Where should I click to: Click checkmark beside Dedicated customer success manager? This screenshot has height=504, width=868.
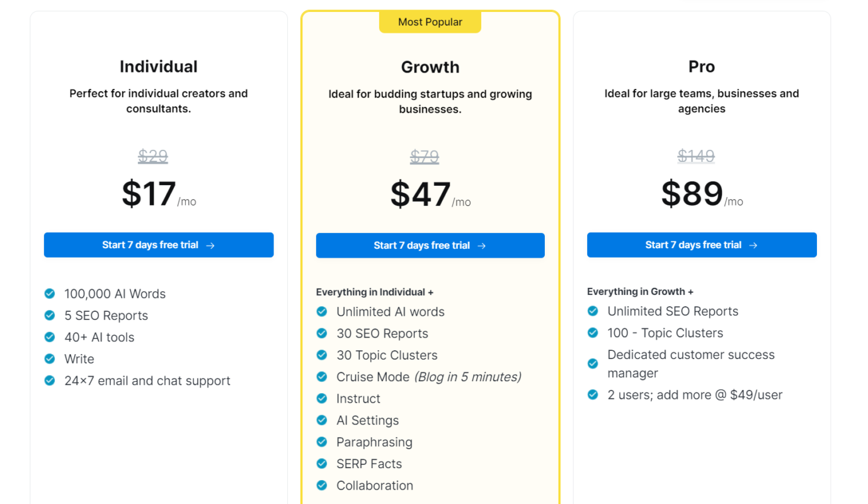coord(593,364)
